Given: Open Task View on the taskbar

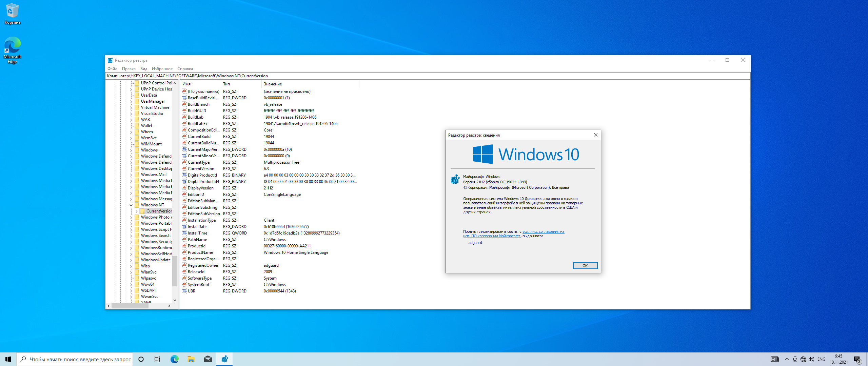Looking at the screenshot, I should pos(157,359).
